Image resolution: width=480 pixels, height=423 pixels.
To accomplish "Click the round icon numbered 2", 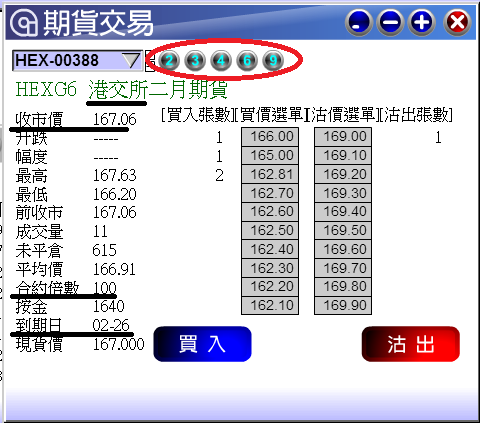I will pos(169,61).
